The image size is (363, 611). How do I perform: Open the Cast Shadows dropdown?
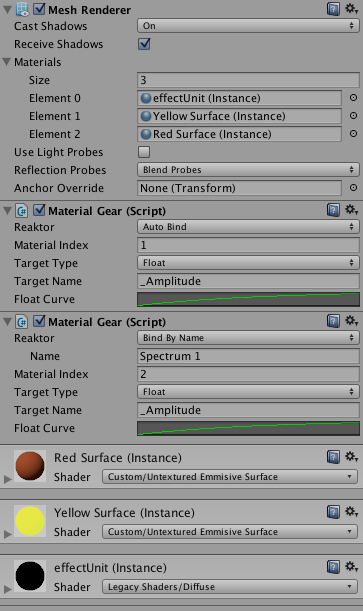(x=248, y=26)
